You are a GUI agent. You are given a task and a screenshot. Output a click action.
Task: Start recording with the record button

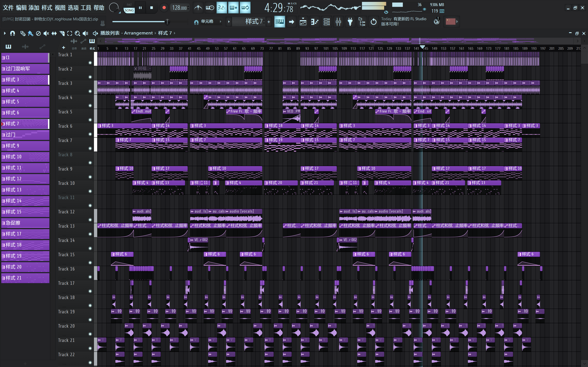pyautogui.click(x=164, y=8)
